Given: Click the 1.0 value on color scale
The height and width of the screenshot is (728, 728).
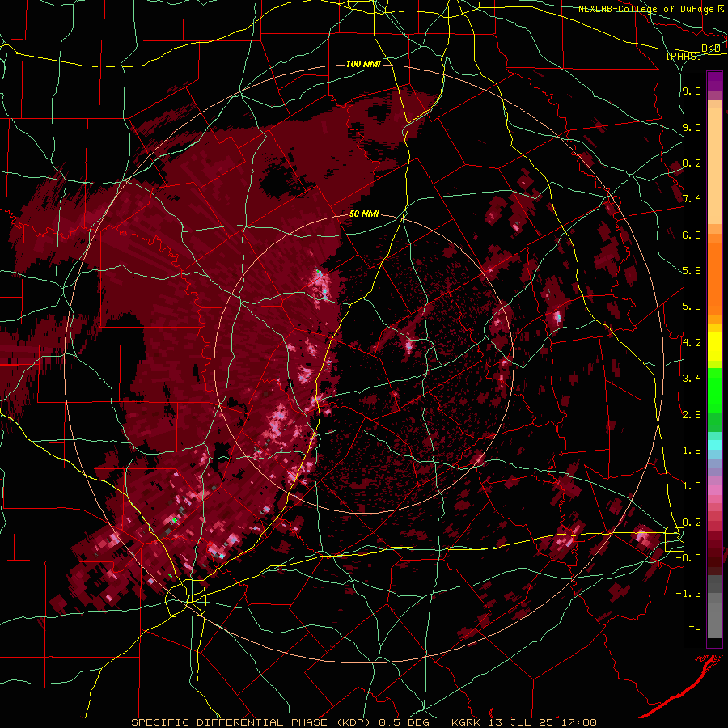Looking at the screenshot, I should coord(692,486).
